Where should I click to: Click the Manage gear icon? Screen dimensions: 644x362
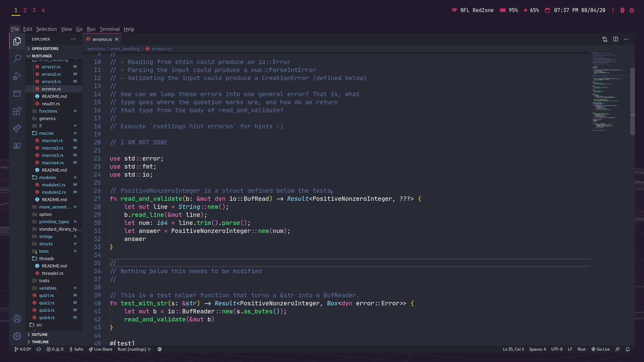(17, 336)
